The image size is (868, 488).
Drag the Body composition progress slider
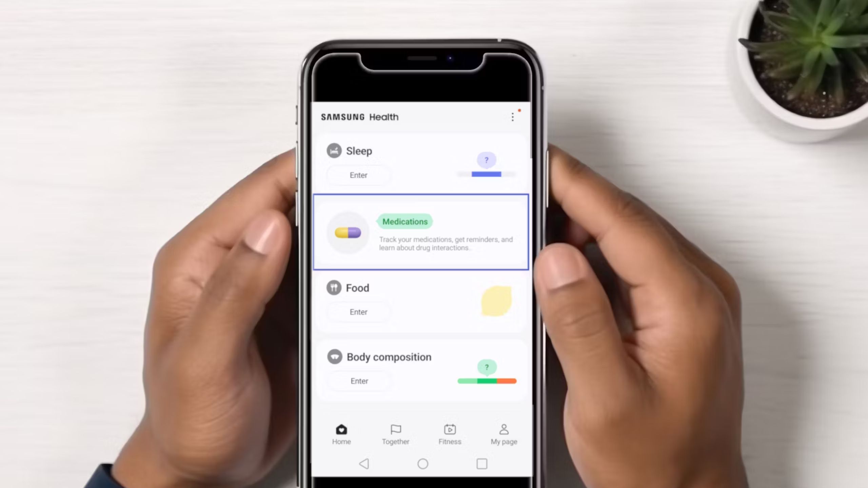[x=487, y=381]
